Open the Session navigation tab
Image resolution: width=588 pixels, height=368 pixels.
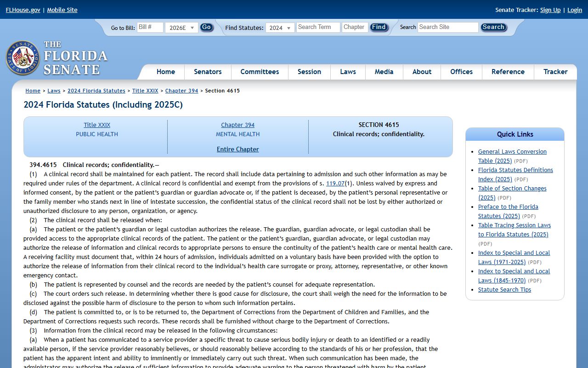[309, 72]
